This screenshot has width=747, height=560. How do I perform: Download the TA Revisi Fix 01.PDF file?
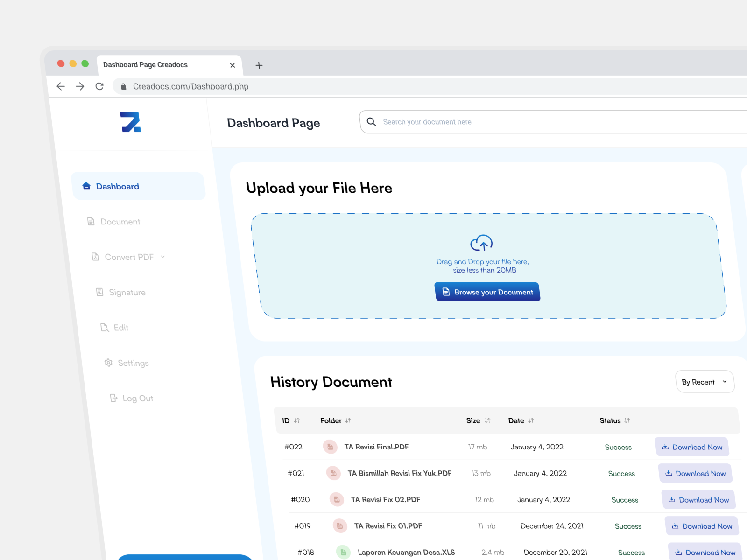pyautogui.click(x=702, y=526)
